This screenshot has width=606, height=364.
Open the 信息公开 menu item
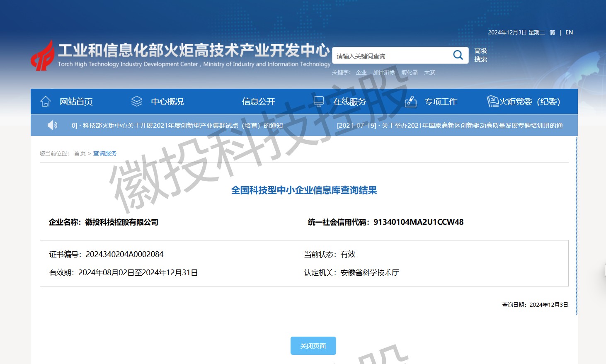(x=259, y=102)
